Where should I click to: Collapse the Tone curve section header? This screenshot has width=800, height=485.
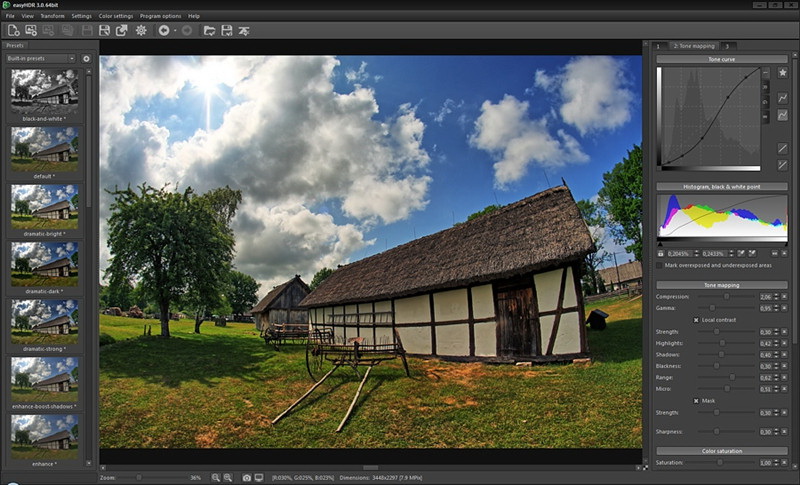click(x=722, y=59)
